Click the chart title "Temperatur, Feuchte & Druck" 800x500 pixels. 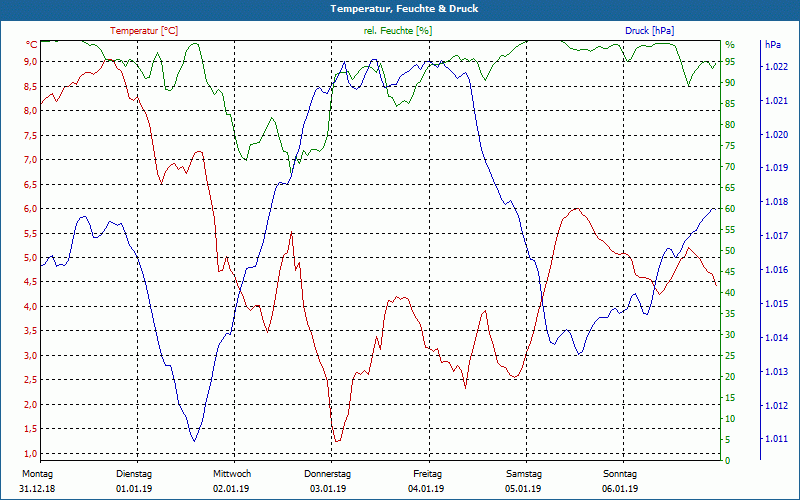(404, 9)
